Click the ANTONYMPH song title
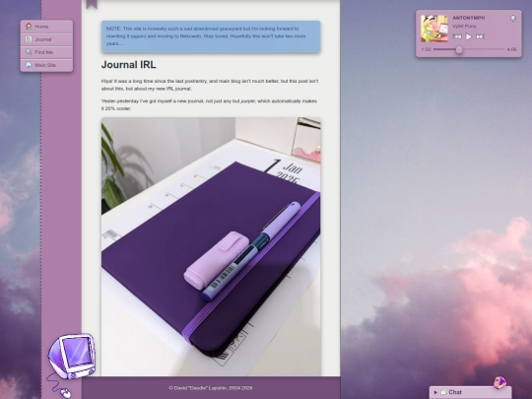This screenshot has height=399, width=532. coord(469,18)
